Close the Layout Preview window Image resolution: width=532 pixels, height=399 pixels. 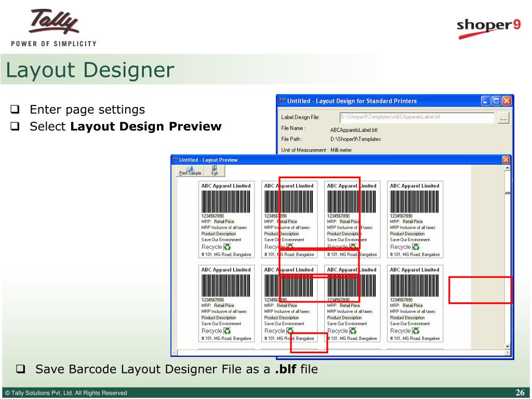(x=506, y=160)
